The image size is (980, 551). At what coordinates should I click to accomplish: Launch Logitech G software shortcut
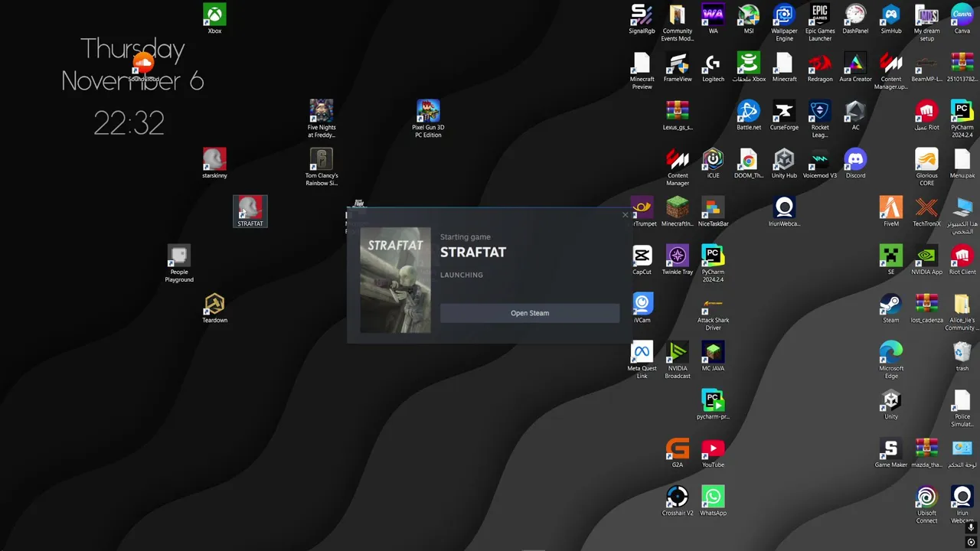coord(713,67)
